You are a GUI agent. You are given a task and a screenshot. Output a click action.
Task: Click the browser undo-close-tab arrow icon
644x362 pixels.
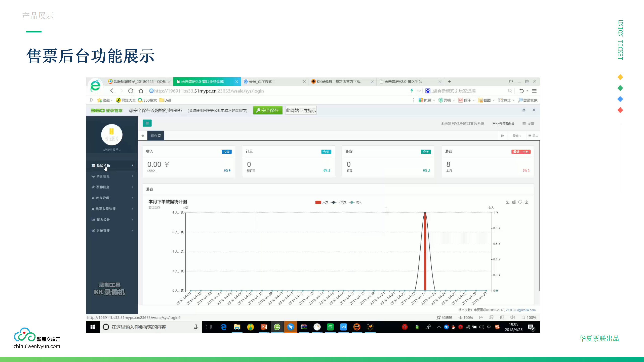(521, 91)
